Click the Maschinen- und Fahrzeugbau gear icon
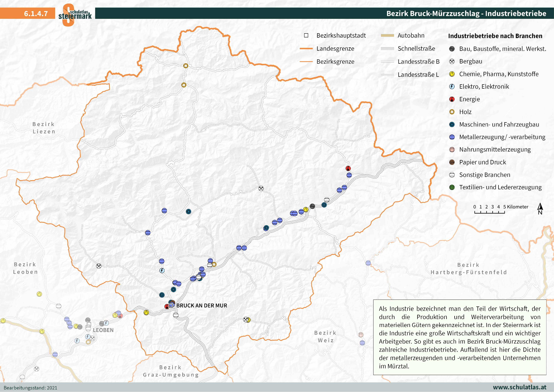 [x=452, y=125]
